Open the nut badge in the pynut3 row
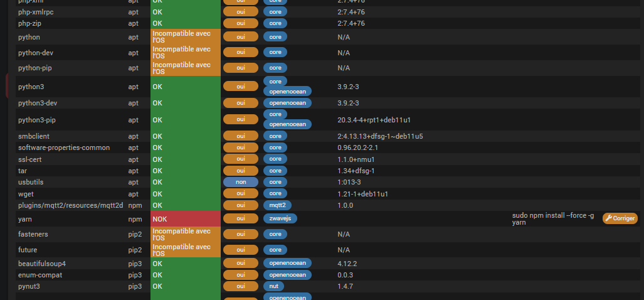 273,286
